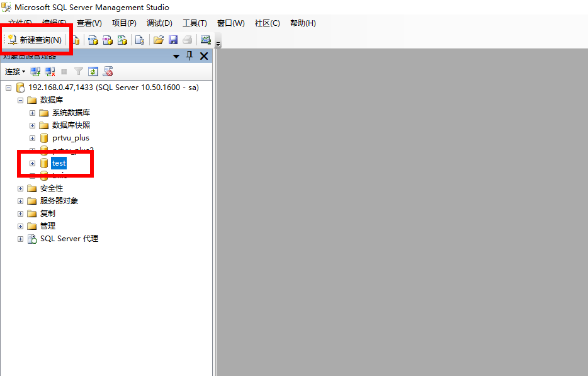The height and width of the screenshot is (376, 588).
Task: Click the New Query (新建查询) button
Action: [35, 40]
